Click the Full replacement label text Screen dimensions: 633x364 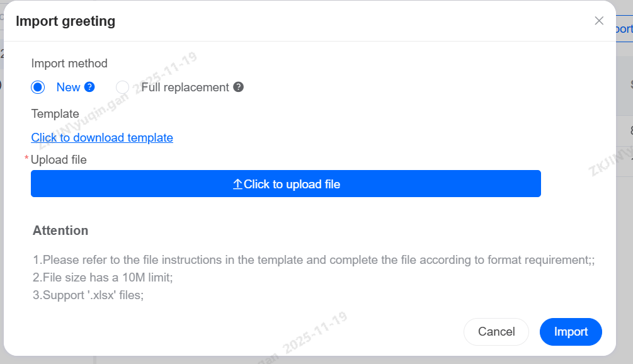pos(185,88)
